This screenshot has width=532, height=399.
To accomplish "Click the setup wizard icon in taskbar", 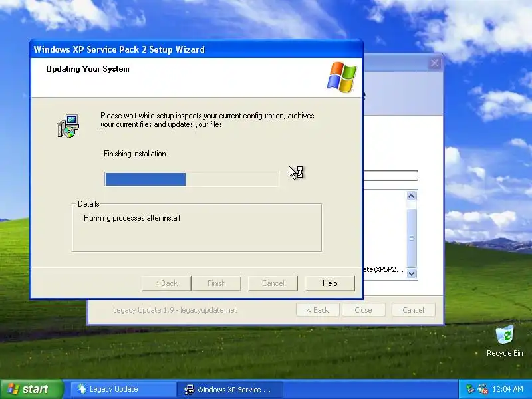I will [x=189, y=390].
